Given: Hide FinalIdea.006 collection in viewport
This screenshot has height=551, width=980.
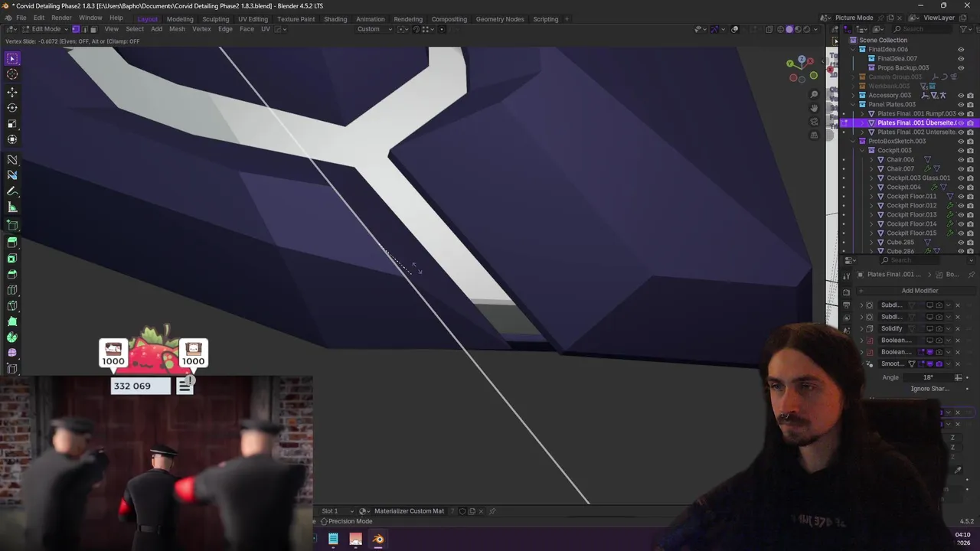Looking at the screenshot, I should click(961, 49).
